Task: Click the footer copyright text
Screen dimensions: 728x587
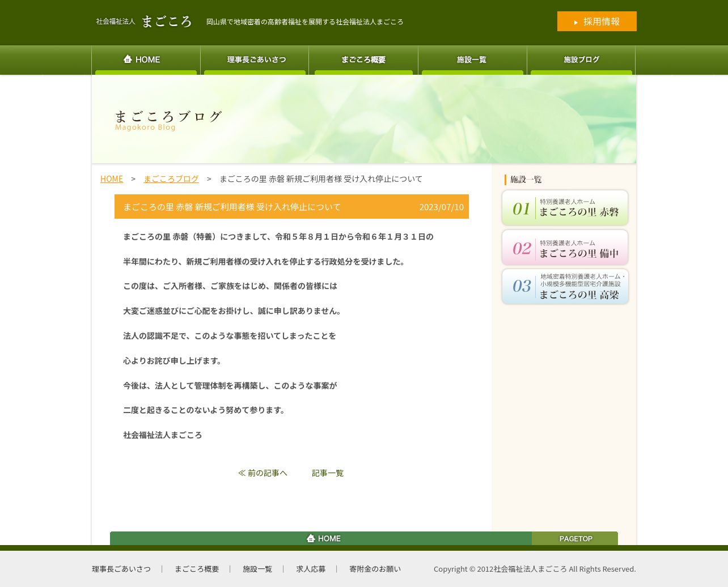Action: [x=535, y=569]
